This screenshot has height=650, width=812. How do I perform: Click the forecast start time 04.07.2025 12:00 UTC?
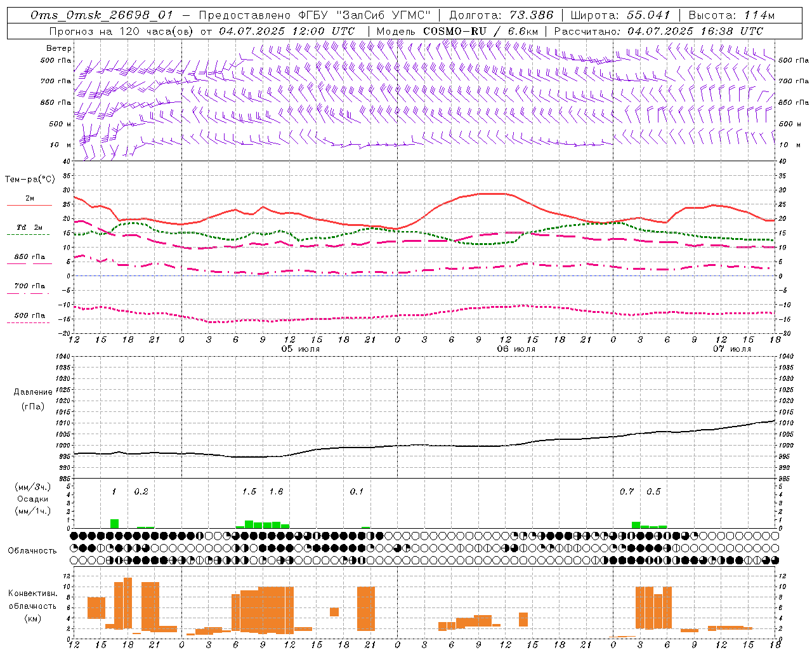(x=287, y=30)
